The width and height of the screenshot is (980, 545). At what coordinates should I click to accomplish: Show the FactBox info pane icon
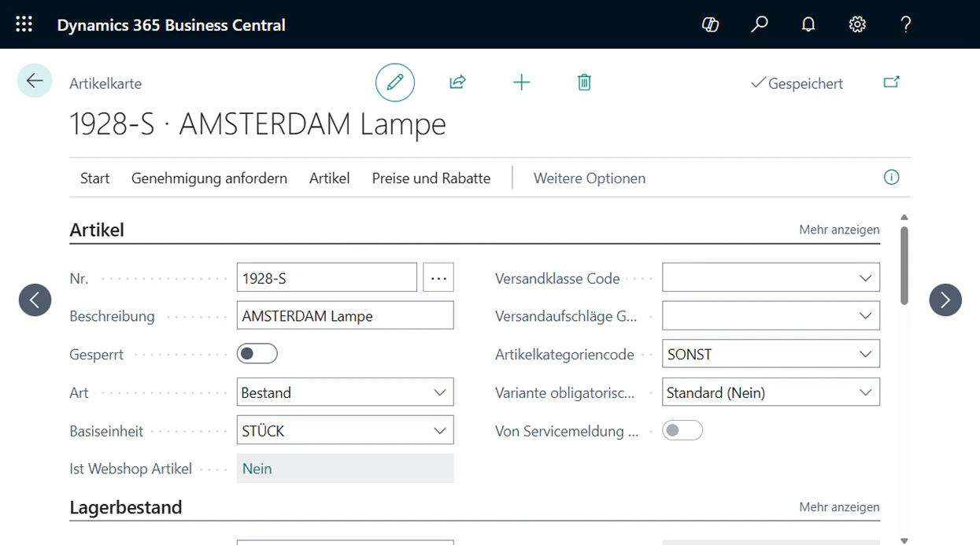pos(891,178)
